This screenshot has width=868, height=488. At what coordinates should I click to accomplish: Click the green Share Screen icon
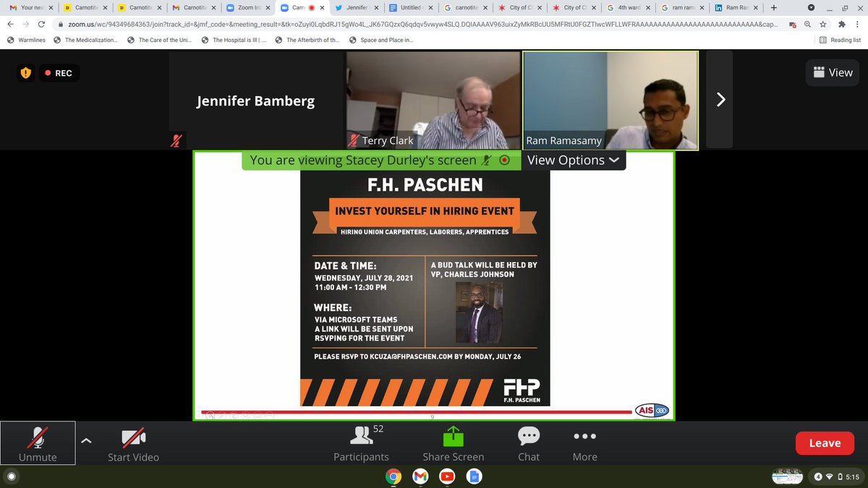(x=453, y=437)
